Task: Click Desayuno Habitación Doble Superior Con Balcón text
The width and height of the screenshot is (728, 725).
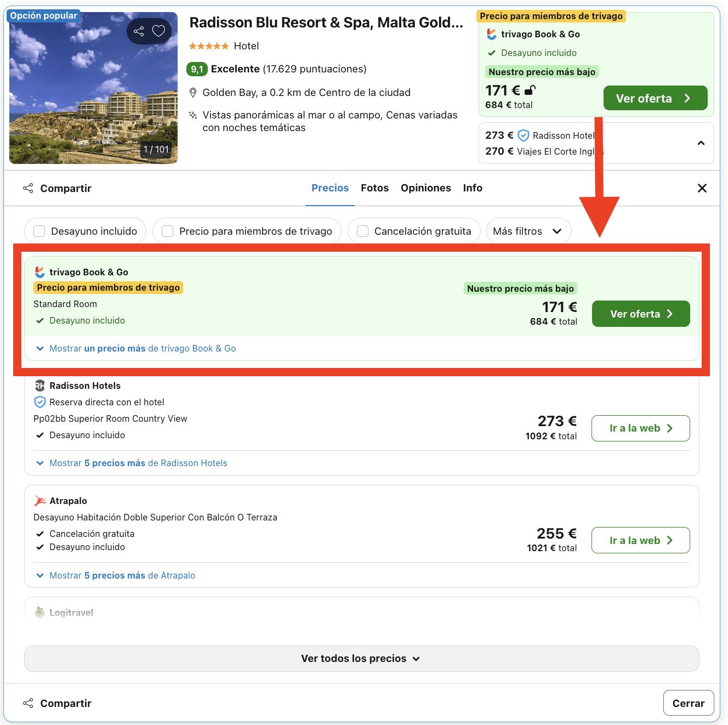Action: (x=155, y=518)
